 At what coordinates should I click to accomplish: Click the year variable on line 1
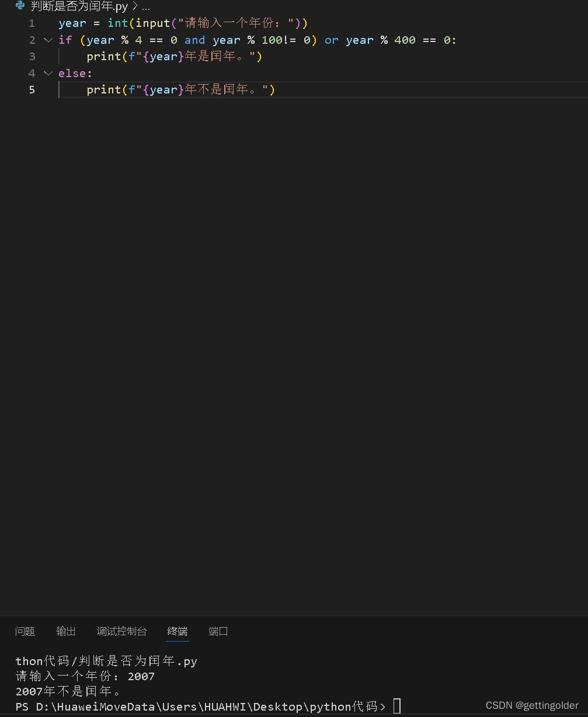point(71,23)
